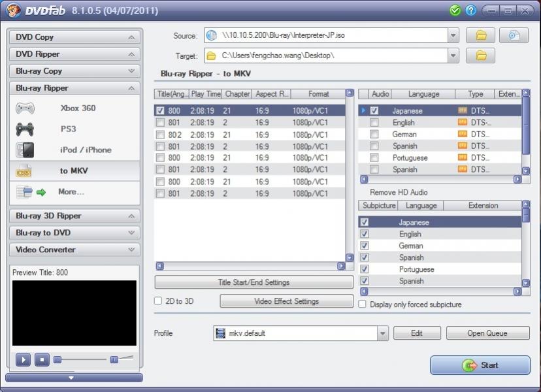The height and width of the screenshot is (392, 541).
Task: Open the Source folder browse icon
Action: click(480, 35)
